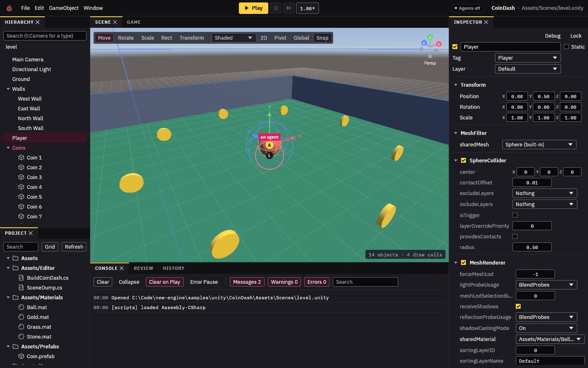Enable the Static checkbox
This screenshot has width=588, height=368.
(566, 47)
